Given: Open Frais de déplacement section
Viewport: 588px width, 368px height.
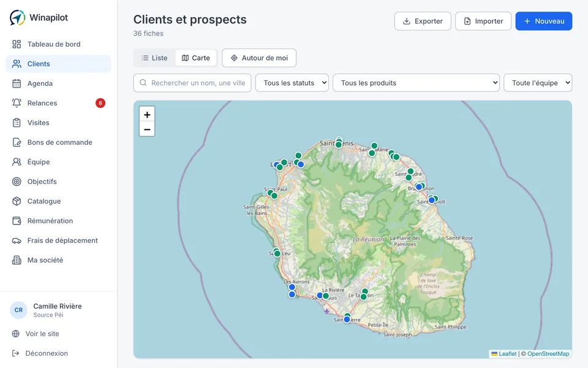Looking at the screenshot, I should click(x=59, y=240).
